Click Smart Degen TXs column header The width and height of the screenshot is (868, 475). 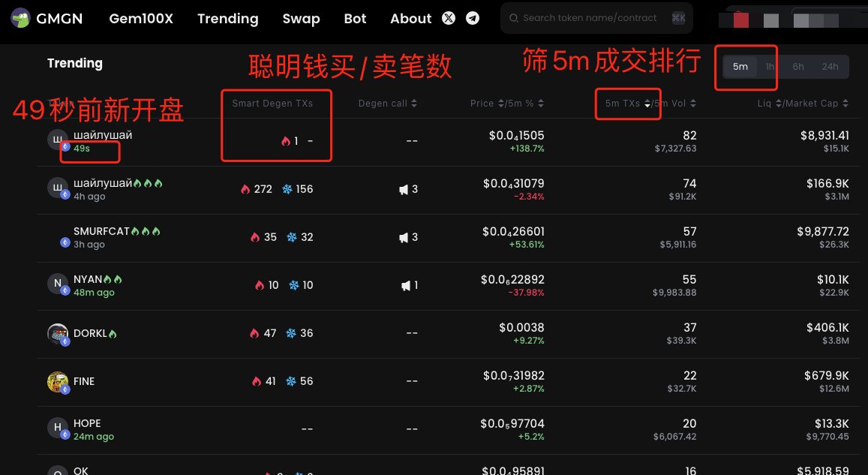[x=272, y=104]
